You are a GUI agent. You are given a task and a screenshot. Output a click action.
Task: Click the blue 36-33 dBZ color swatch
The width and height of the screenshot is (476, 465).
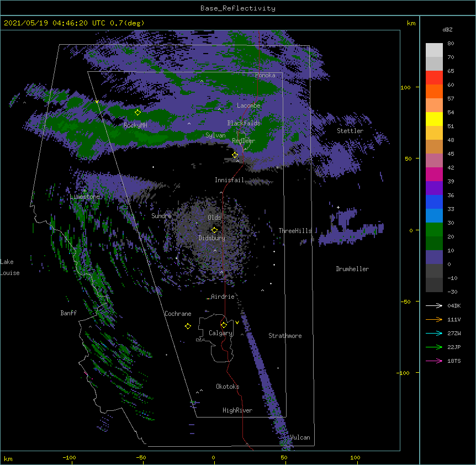coord(434,202)
